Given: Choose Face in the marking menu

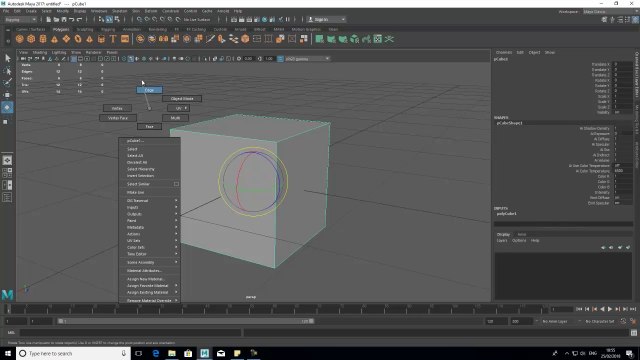Looking at the screenshot, I should click(x=149, y=127).
